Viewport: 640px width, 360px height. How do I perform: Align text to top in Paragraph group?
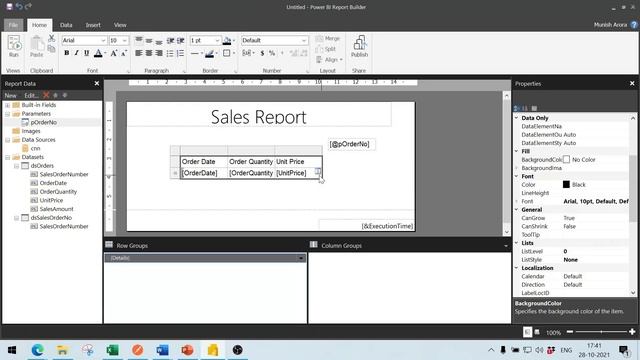(x=139, y=40)
